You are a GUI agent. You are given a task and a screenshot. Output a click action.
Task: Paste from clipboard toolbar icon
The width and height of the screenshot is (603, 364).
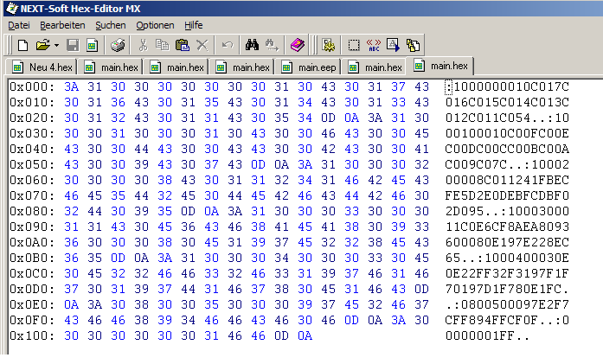pos(183,45)
